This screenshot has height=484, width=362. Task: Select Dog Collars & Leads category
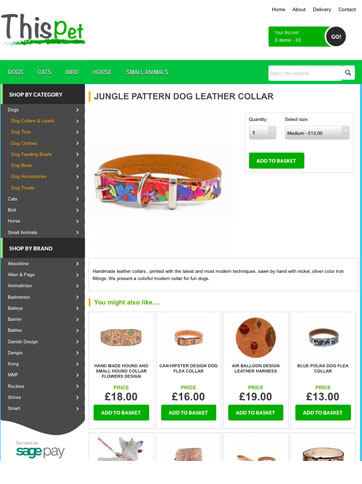pyautogui.click(x=32, y=121)
